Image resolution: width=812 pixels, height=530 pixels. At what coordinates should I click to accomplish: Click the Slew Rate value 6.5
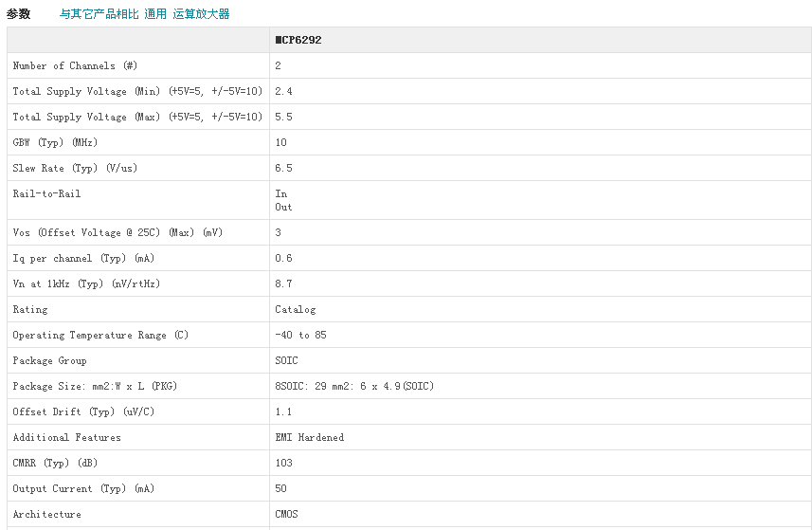[x=283, y=169]
